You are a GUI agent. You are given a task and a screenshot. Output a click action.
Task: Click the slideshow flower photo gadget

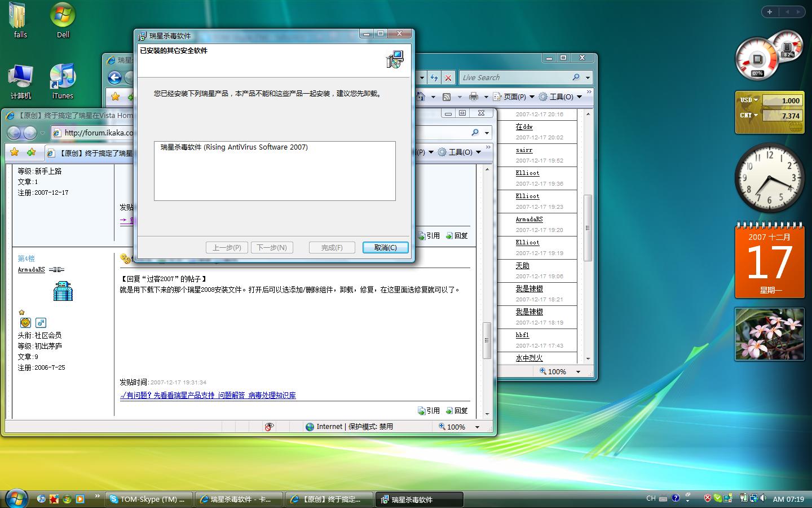point(769,334)
